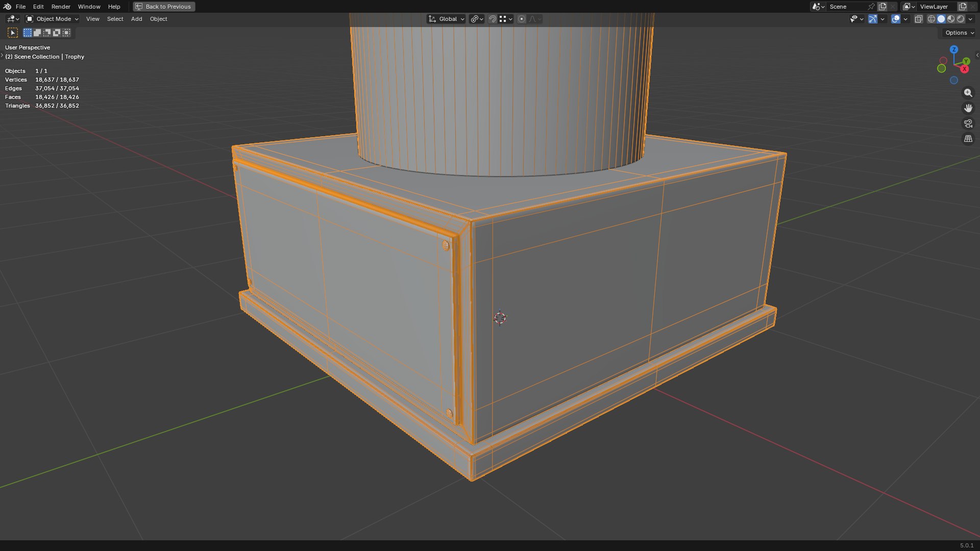
Task: Click the Back to Previous button
Action: pyautogui.click(x=164, y=7)
